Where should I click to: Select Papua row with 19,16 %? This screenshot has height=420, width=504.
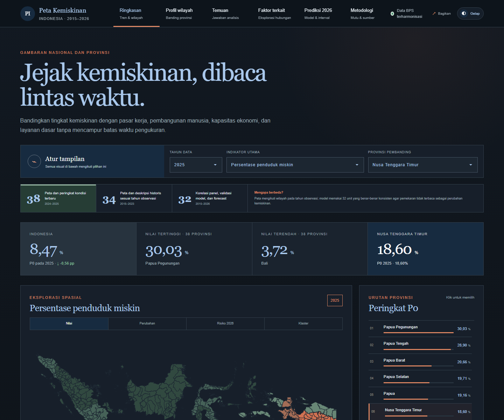(x=420, y=395)
